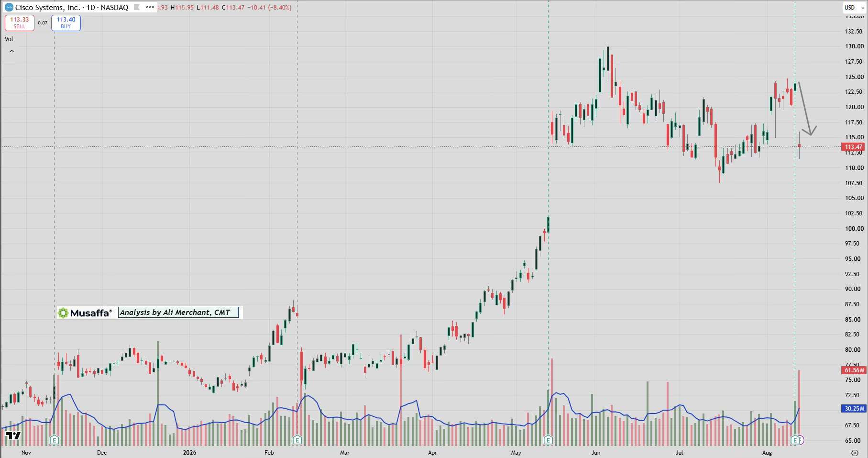The height and width of the screenshot is (458, 868).
Task: Click the earnings E marker in February
Action: pyautogui.click(x=297, y=440)
